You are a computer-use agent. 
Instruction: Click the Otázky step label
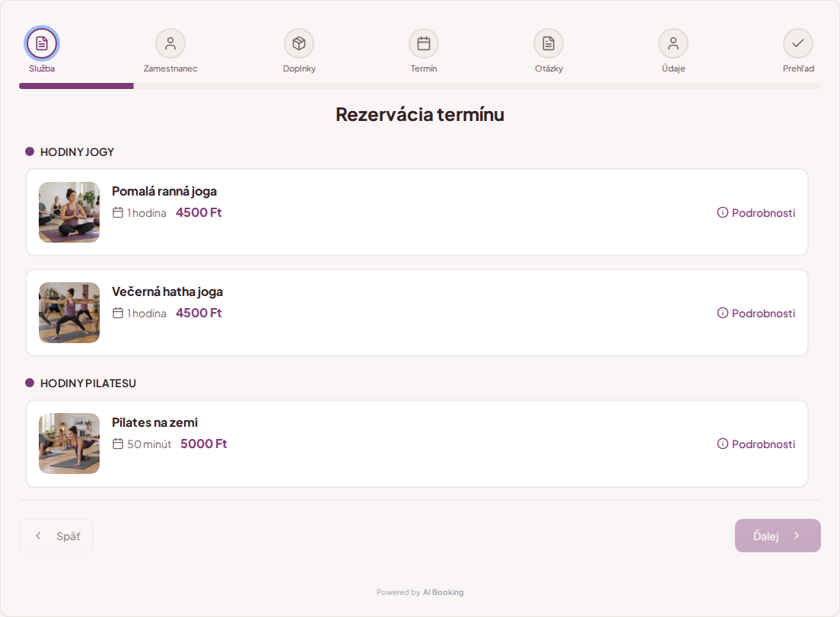coord(549,68)
